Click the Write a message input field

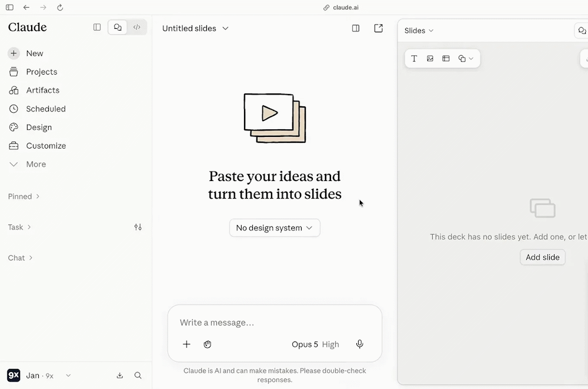tap(275, 323)
